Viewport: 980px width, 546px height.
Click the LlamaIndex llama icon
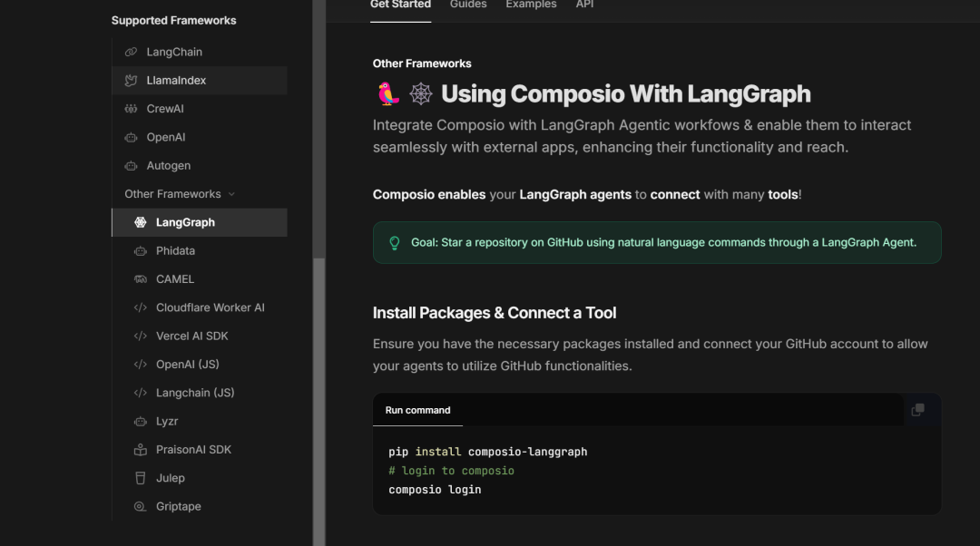click(x=132, y=80)
